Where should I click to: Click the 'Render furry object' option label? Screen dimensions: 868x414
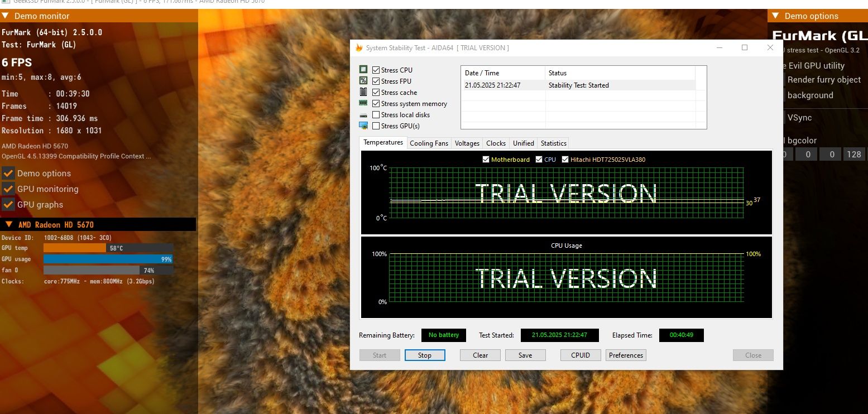824,80
